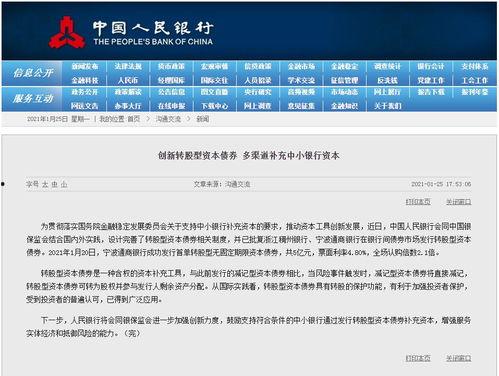Select the medium font size option 中

(x=55, y=184)
